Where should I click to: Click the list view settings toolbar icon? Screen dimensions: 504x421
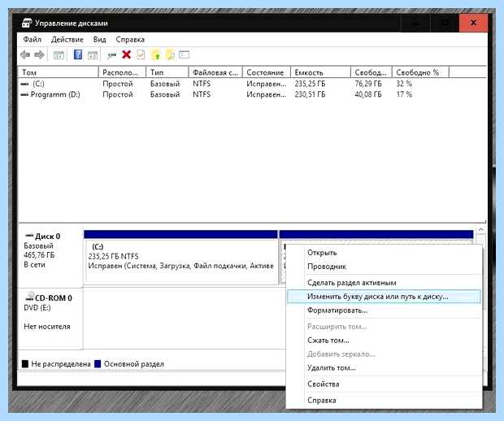185,54
